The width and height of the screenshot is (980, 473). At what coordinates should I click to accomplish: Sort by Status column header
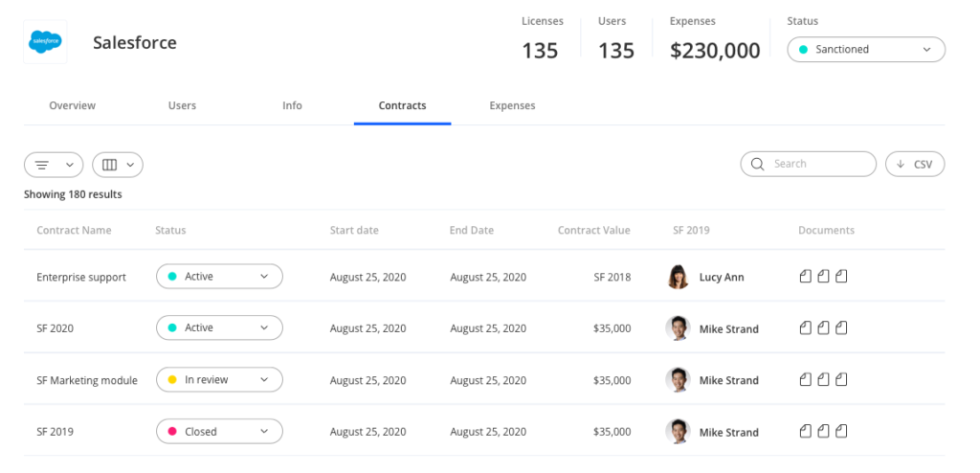pos(170,230)
